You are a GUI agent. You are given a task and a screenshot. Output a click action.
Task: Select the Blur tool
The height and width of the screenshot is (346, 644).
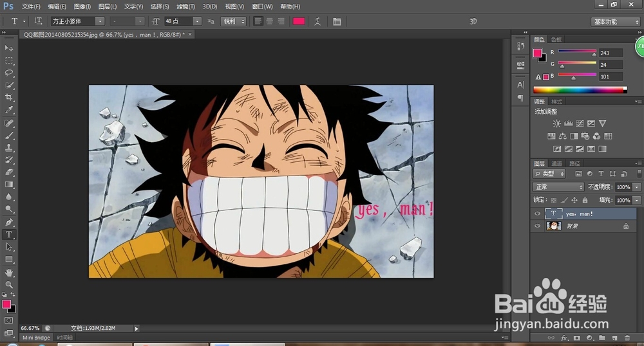click(8, 197)
